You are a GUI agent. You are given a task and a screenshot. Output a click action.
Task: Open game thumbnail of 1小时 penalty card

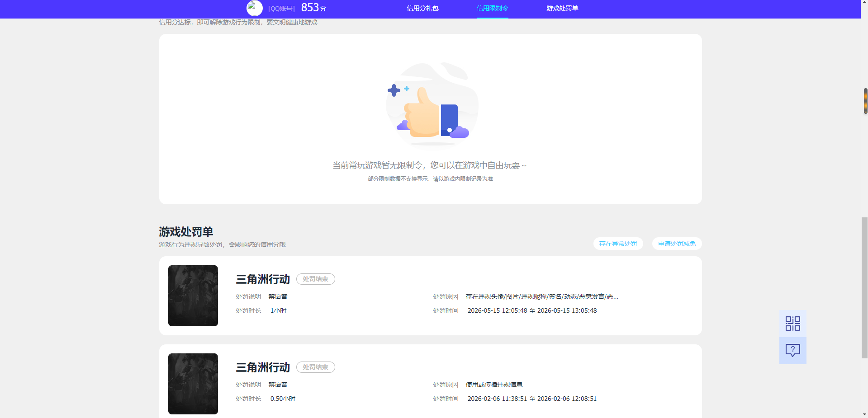click(x=193, y=296)
